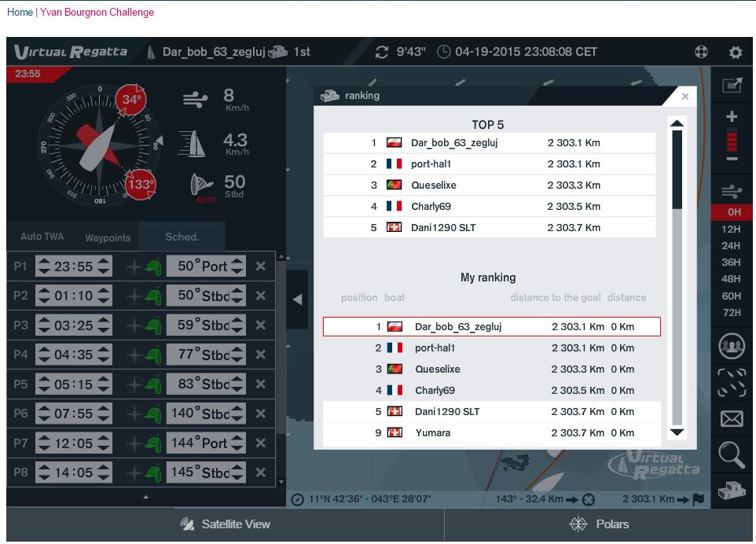This screenshot has height=544, width=756.
Task: Delete the P1 schedule entry
Action: coord(261,266)
